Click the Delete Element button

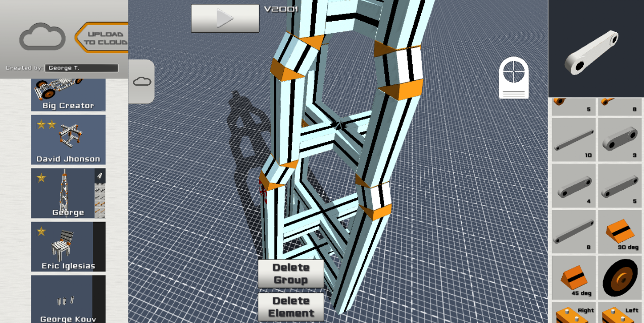(x=290, y=307)
